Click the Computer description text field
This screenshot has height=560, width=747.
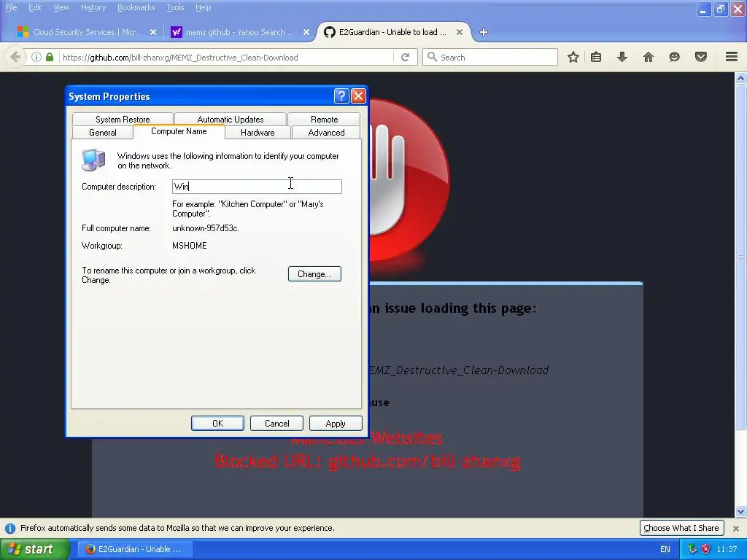pos(257,187)
